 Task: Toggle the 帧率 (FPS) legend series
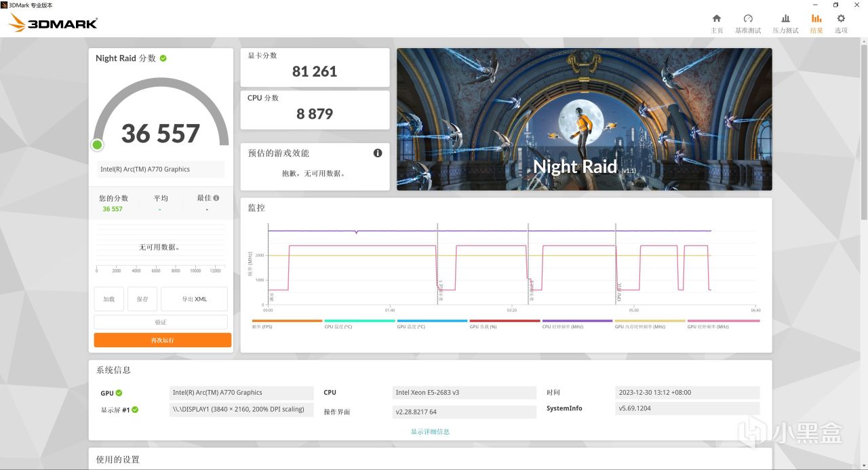coord(287,324)
